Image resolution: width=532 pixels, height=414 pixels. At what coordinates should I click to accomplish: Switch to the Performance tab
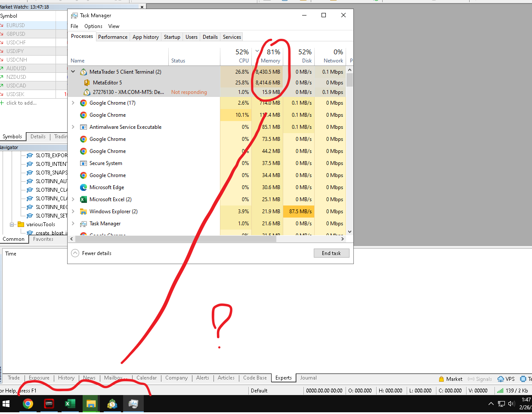tap(113, 37)
